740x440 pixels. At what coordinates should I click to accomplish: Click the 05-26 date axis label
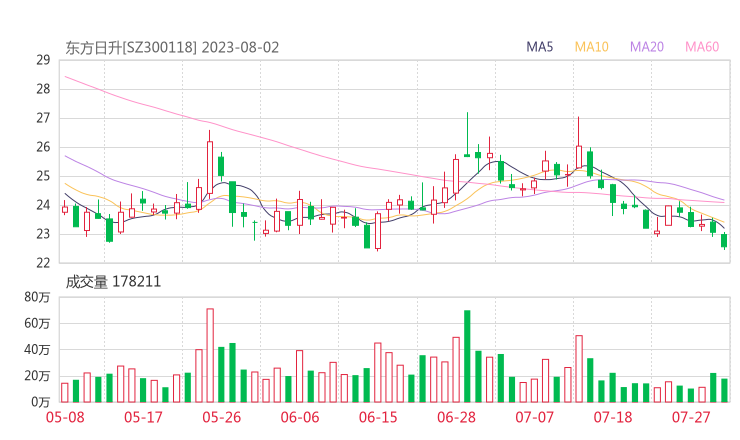[x=221, y=417]
